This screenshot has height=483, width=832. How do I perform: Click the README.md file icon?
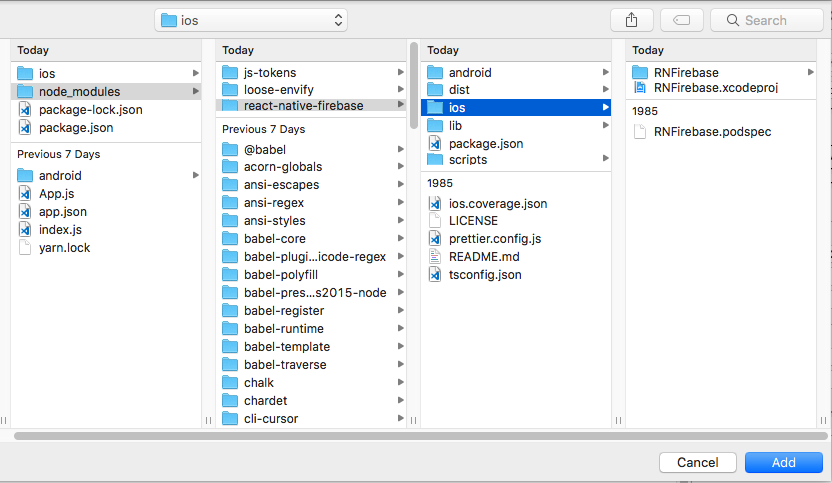435,257
